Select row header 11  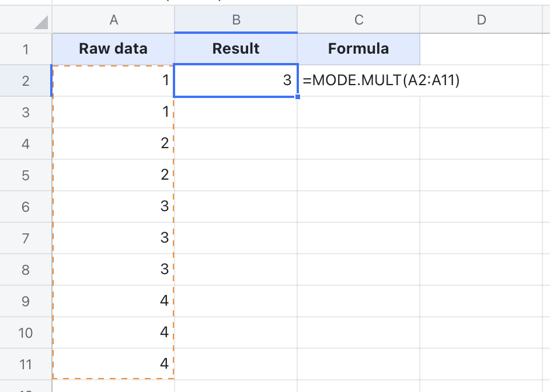tap(23, 363)
